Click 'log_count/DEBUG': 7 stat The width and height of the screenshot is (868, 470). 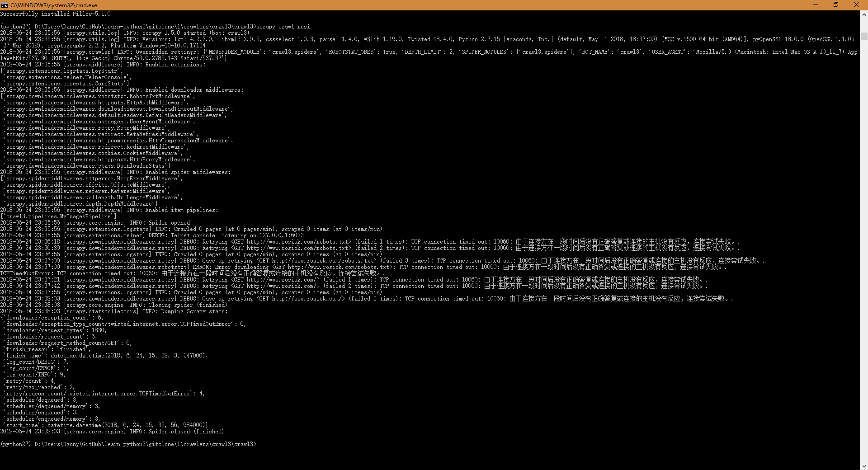click(x=37, y=362)
